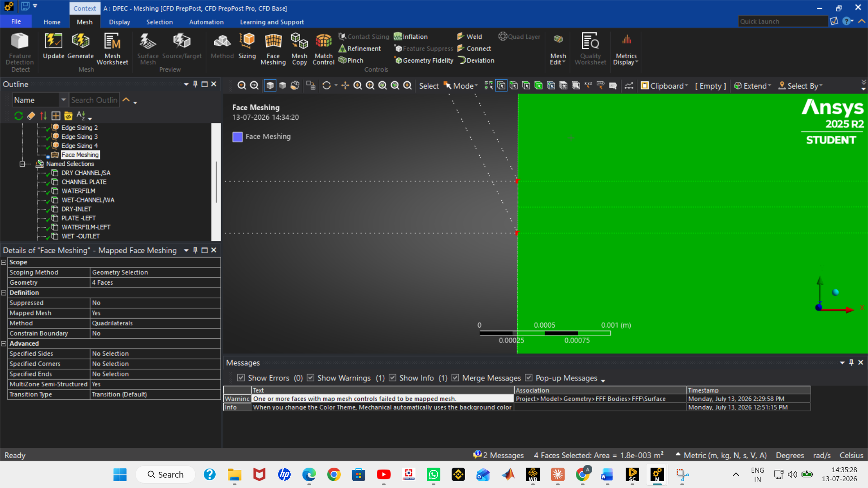This screenshot has height=488, width=868.
Task: Open the Mesh Worksheet
Action: [x=112, y=49]
